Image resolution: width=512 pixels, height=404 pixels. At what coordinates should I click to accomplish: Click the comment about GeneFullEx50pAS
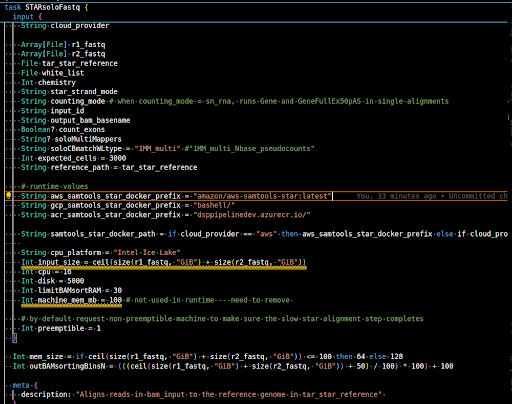point(279,101)
